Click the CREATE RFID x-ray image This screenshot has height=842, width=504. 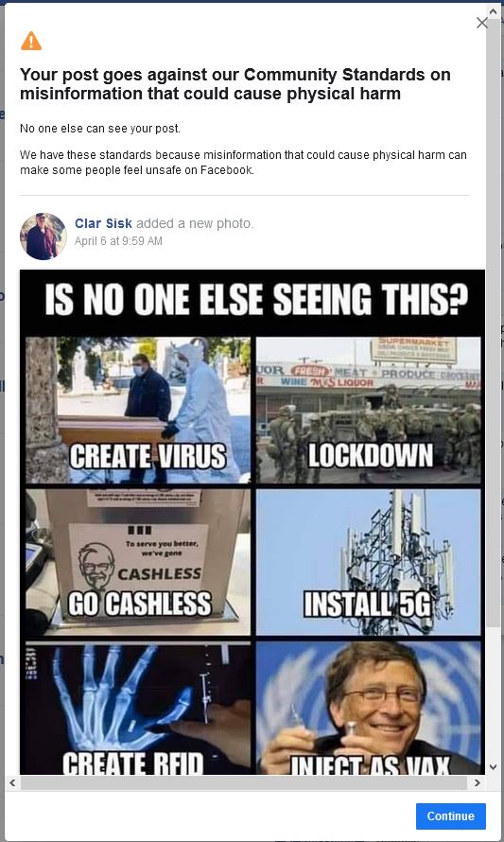pos(138,708)
